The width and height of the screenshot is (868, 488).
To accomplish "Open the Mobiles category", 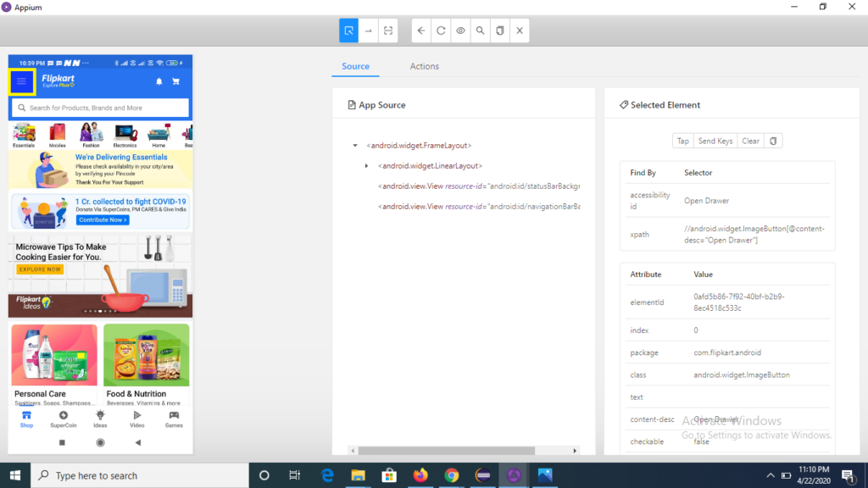I will coord(58,136).
